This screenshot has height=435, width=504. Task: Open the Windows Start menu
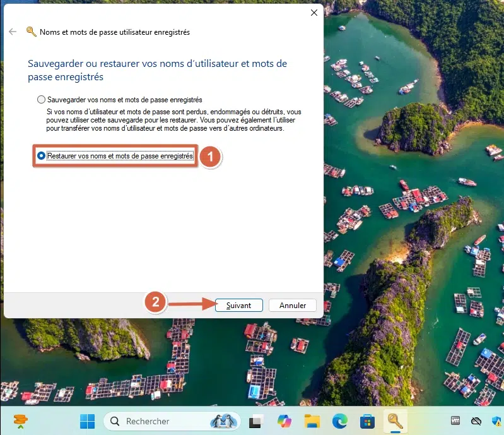87,421
